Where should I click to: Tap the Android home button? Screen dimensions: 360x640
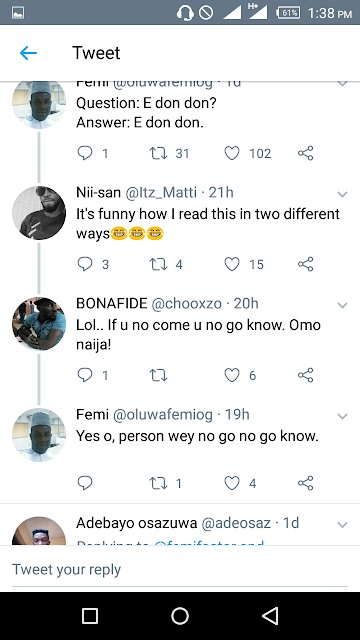(180, 616)
